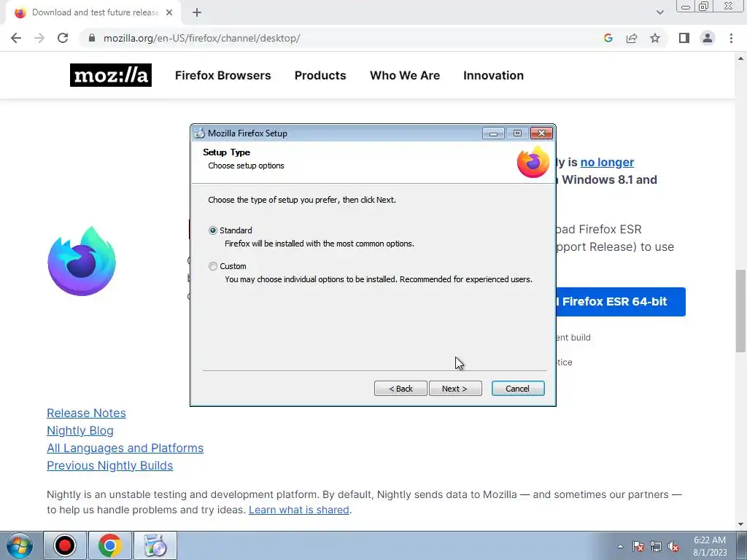Click the network tray icon
The width and height of the screenshot is (747, 560).
coord(656,546)
